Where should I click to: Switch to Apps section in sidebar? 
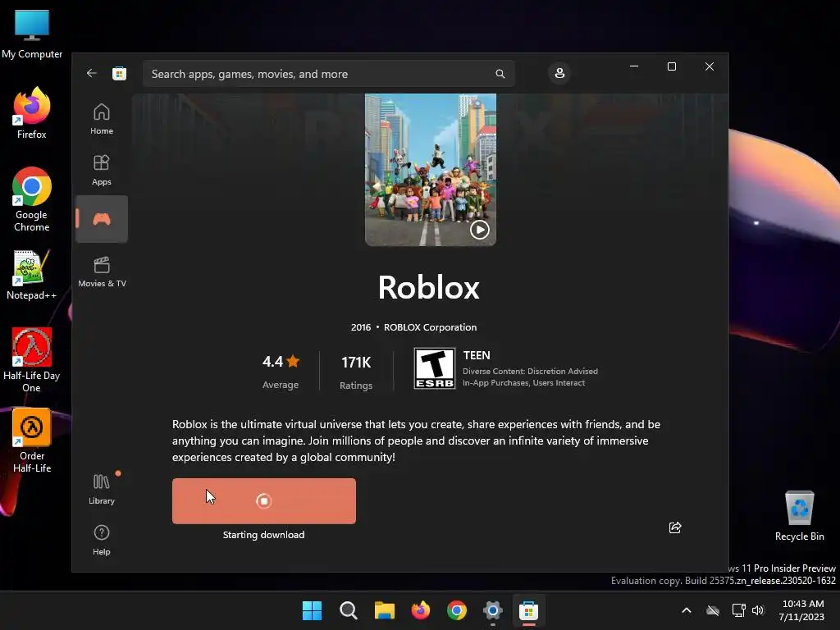click(x=102, y=170)
